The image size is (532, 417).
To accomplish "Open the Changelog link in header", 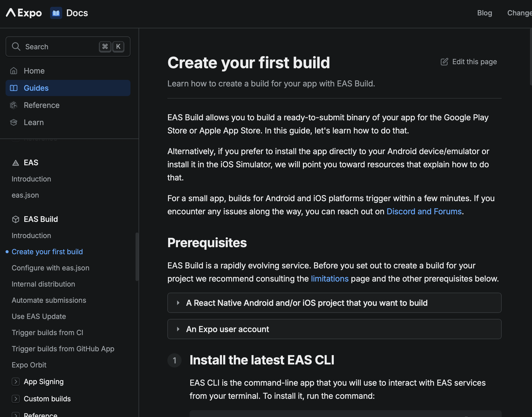I will click(x=520, y=13).
